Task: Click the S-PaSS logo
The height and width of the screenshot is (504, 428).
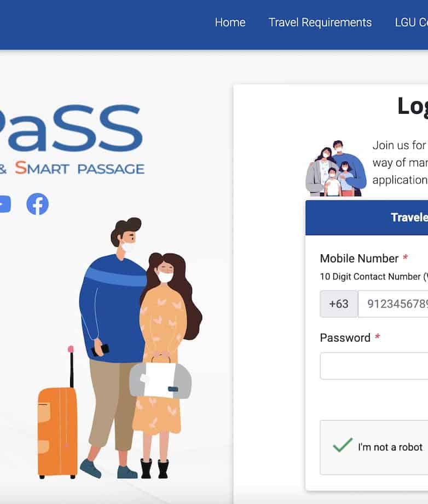Action: point(72,139)
